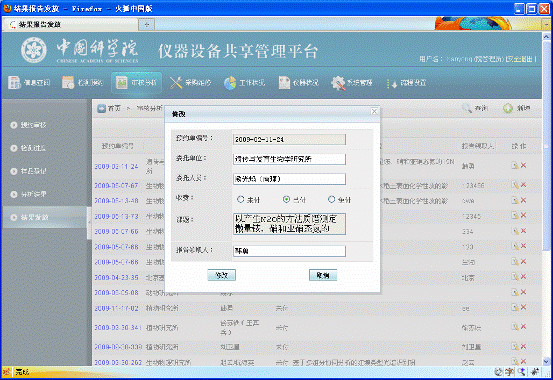Edit row 2009-05-13-48 via pencil icon
This screenshot has width=553, height=380.
515,200
